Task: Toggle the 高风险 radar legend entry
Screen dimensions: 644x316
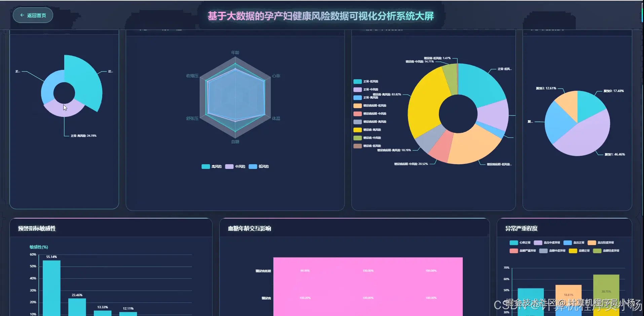Action: 212,167
